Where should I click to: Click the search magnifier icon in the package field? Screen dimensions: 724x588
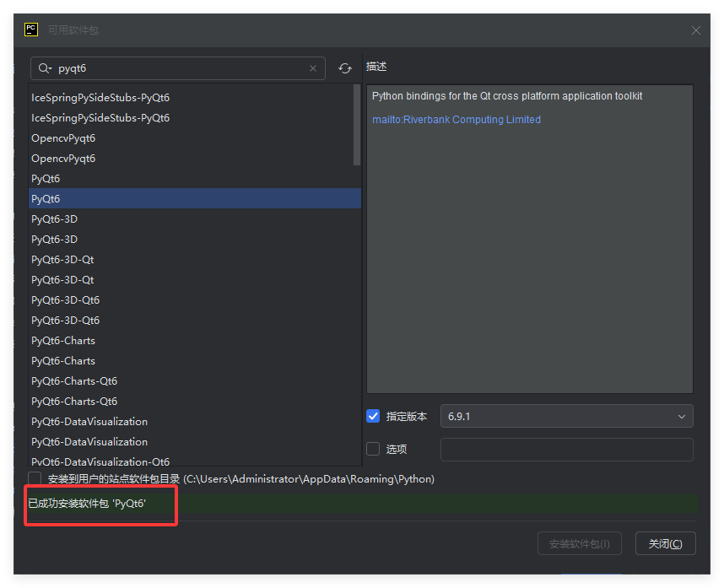tap(45, 68)
